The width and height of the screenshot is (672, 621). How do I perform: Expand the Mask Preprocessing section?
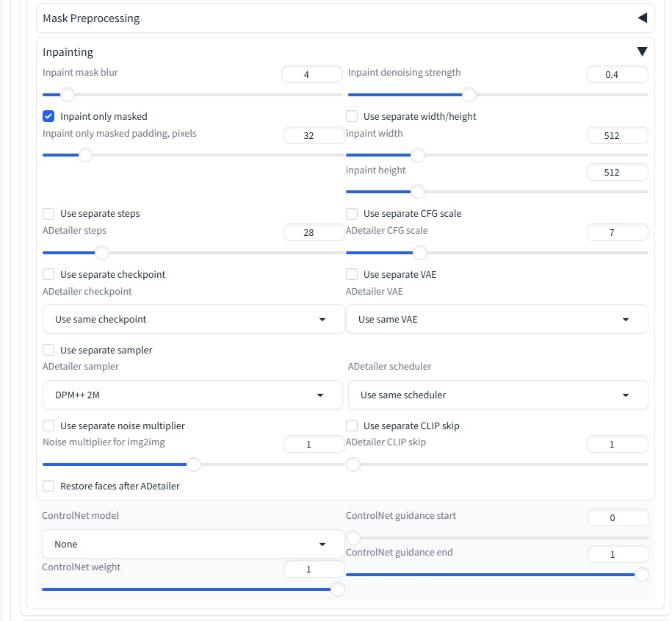(x=642, y=18)
